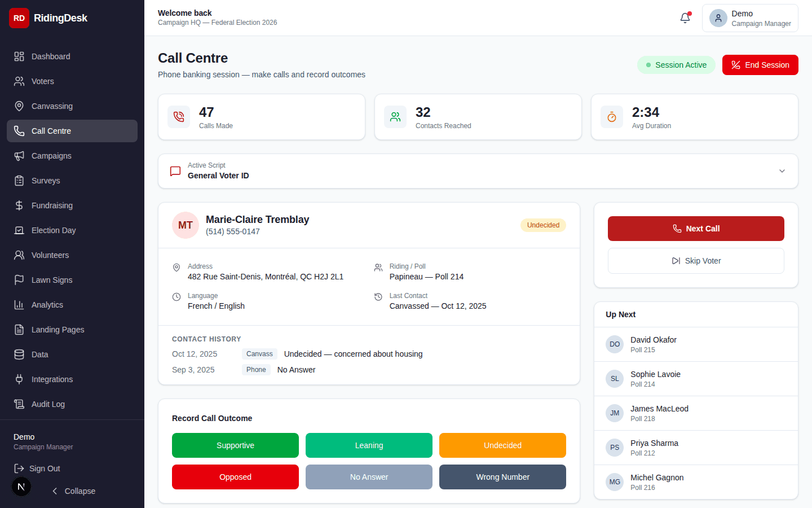812x508 pixels.
Task: Click the Canvassing map pin icon
Action: pos(19,106)
